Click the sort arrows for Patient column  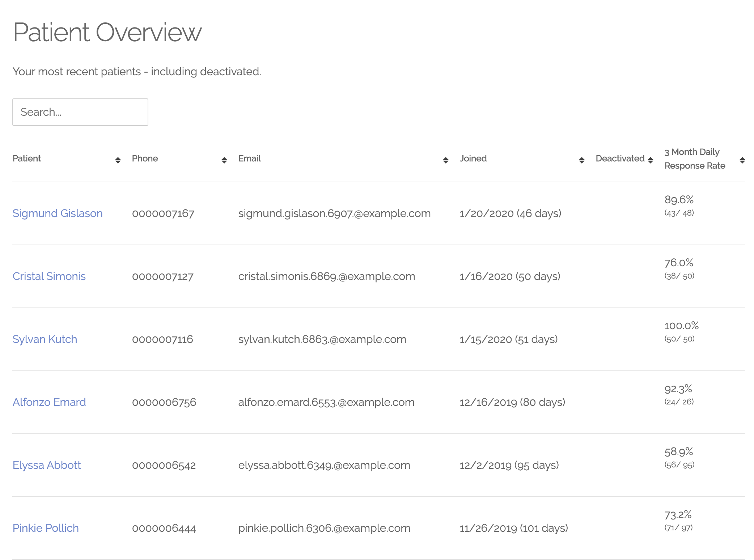tap(118, 160)
